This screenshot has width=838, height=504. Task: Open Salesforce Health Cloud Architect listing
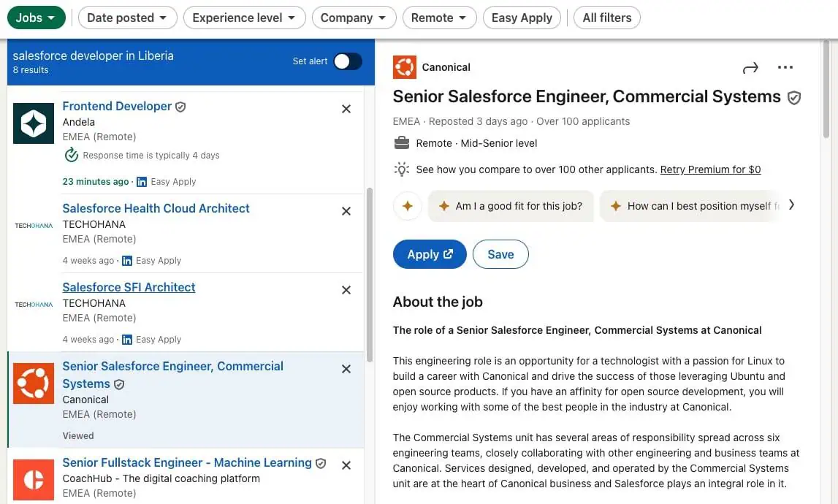[x=156, y=208]
